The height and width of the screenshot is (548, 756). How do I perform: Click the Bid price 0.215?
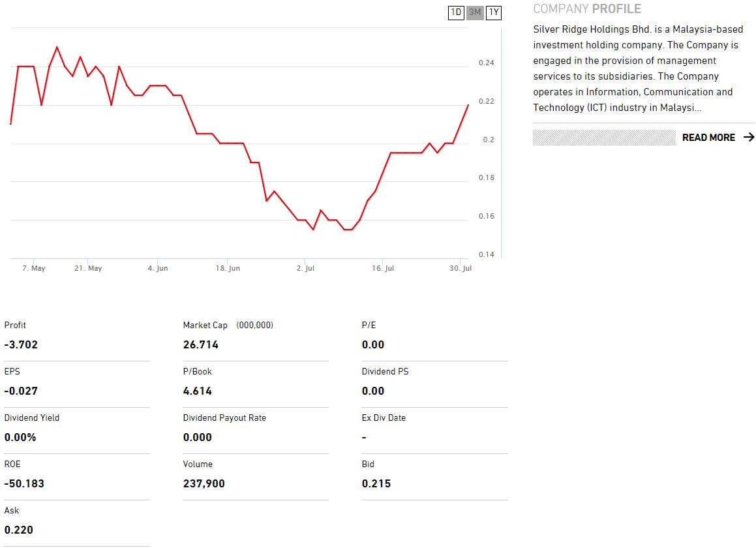coord(376,484)
